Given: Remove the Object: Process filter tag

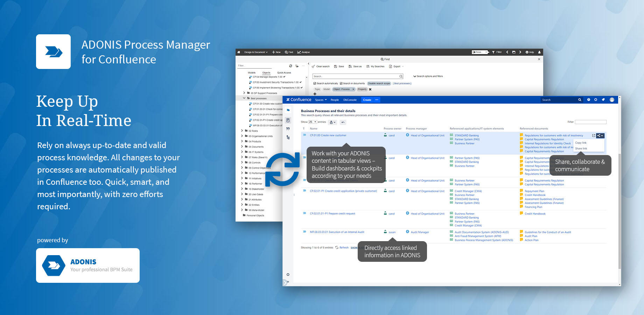Looking at the screenshot, I should click(353, 89).
